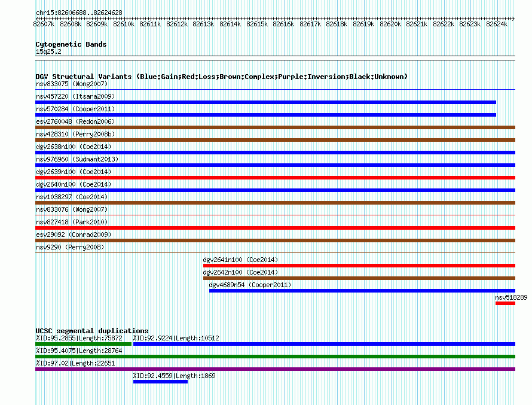Click the short nsv518289 red bar
The width and height of the screenshot is (532, 405).
(x=505, y=303)
